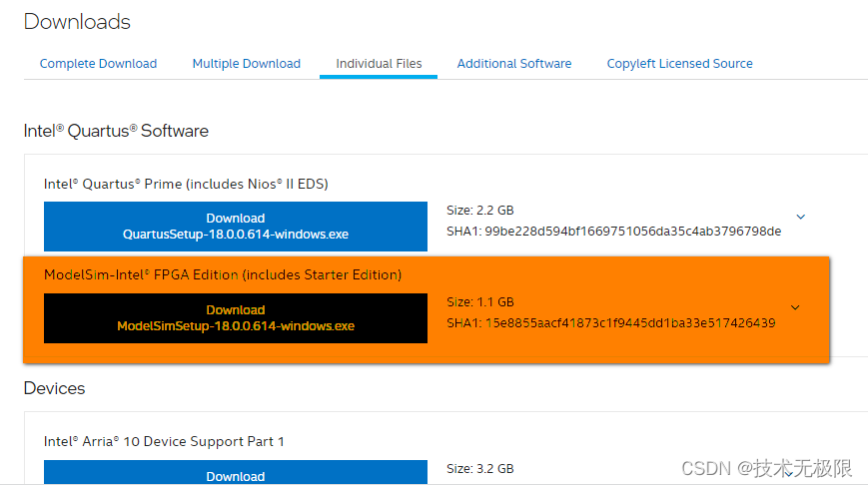Viewport: 868px width, 487px height.
Task: Expand ModelSim-Intel FPGA Edition details chevron
Action: click(x=795, y=307)
